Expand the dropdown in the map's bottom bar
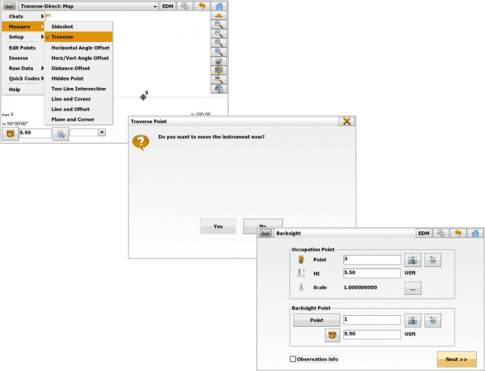 102,132
